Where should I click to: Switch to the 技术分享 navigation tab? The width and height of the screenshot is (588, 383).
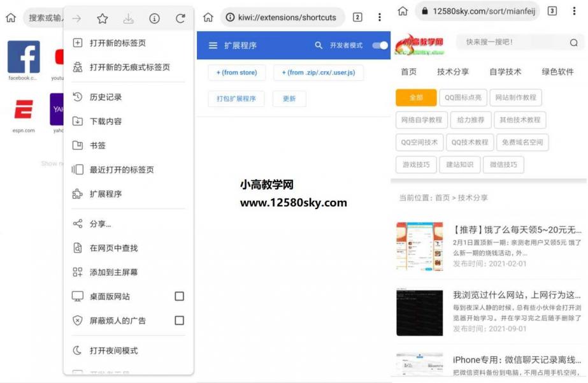(454, 72)
